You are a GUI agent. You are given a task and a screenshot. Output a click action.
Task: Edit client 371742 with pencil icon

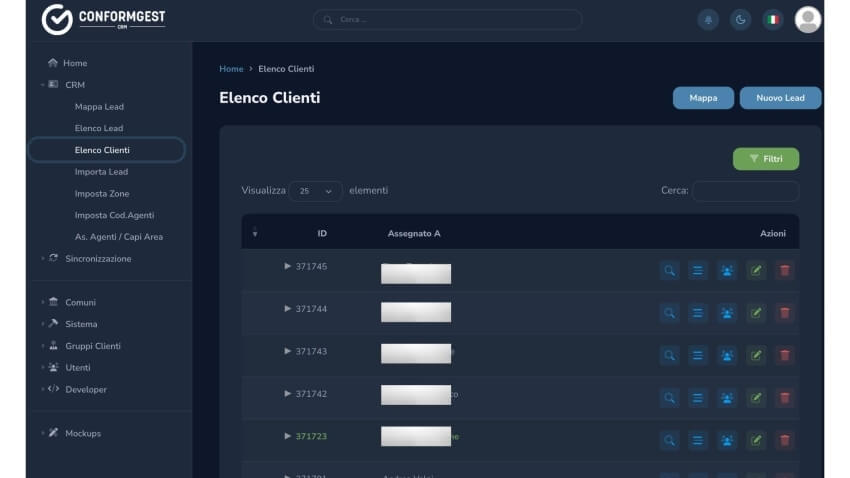tap(756, 398)
